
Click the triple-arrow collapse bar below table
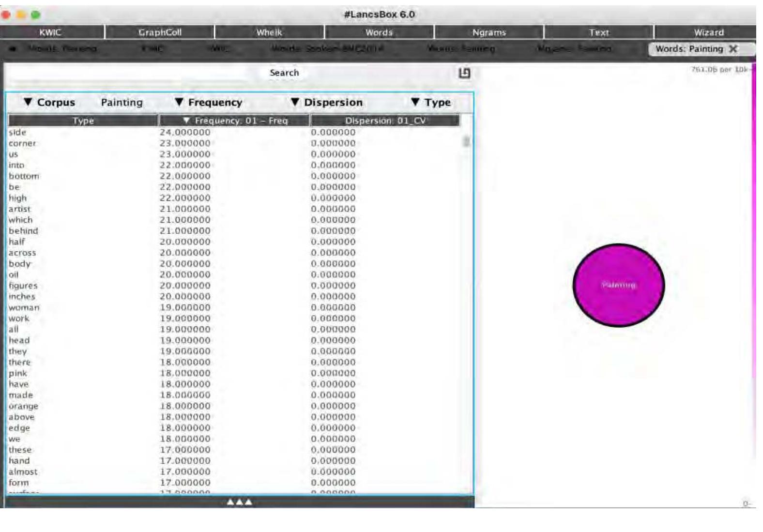240,502
